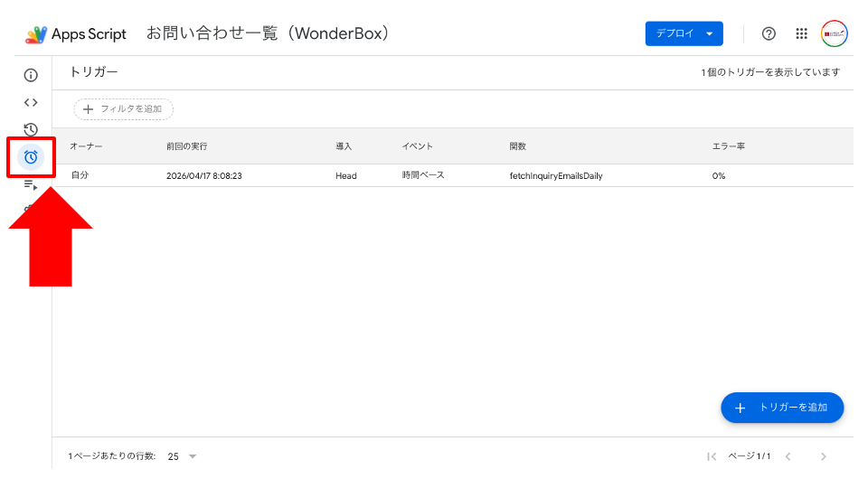Go to the first page of triggers
The height and width of the screenshot is (488, 868).
pyautogui.click(x=712, y=456)
